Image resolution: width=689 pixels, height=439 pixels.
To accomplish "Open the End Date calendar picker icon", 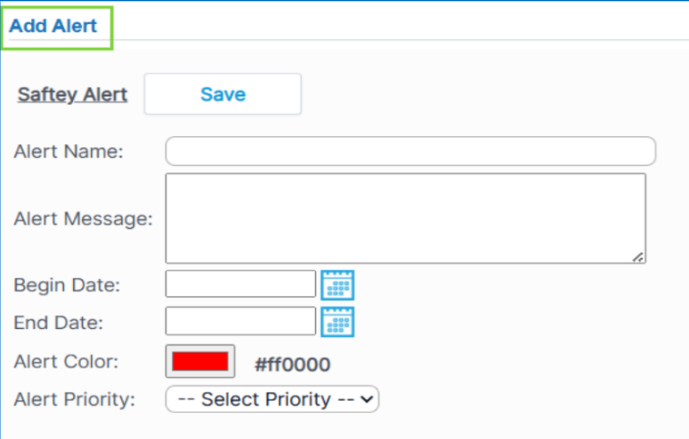I will point(338,322).
